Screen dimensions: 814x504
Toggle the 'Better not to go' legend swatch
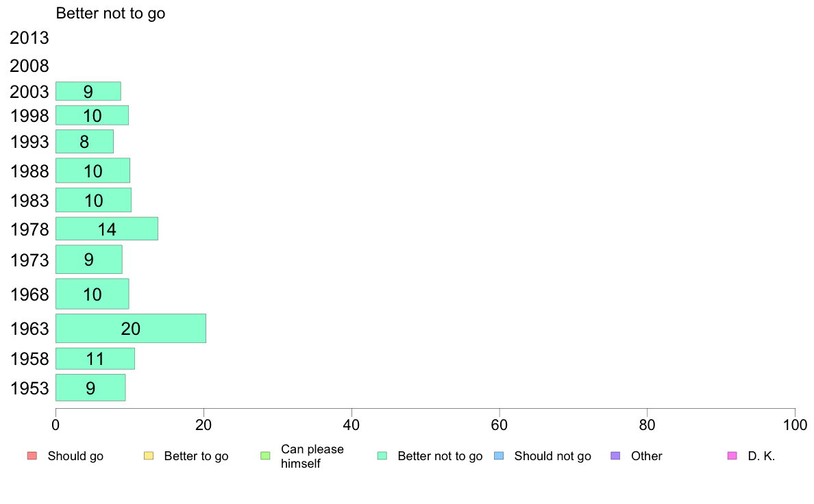(382, 456)
